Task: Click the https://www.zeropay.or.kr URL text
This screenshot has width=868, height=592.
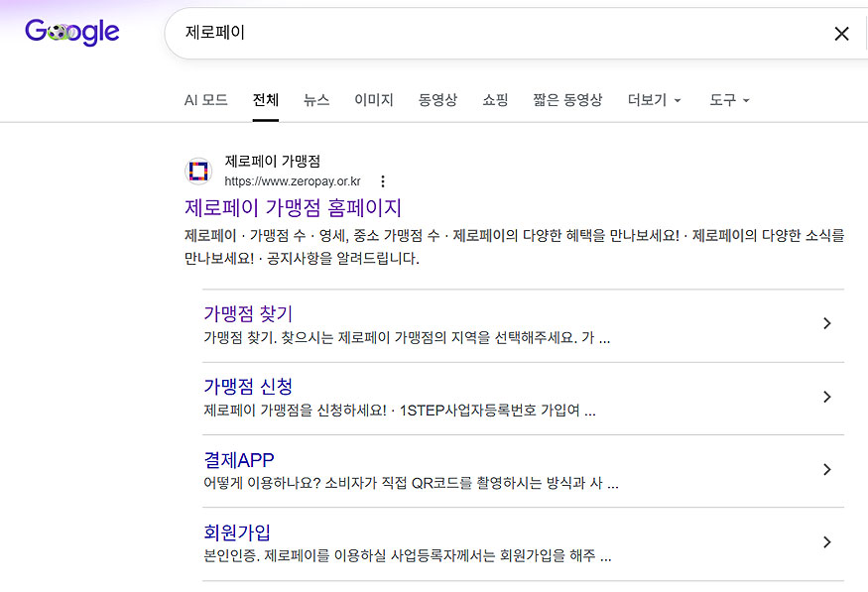Action: click(293, 181)
